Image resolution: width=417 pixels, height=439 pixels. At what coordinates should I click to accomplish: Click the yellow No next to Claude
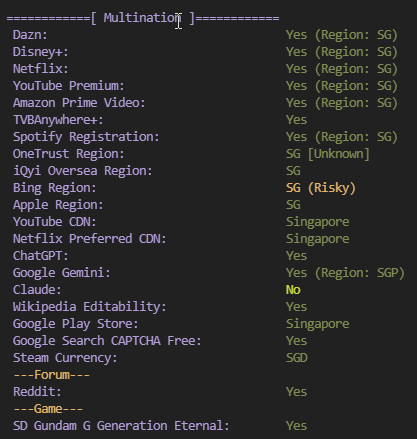click(x=293, y=290)
